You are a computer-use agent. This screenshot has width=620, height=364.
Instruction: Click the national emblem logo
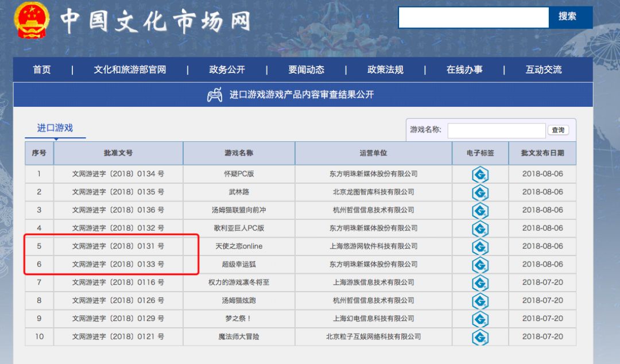[32, 20]
